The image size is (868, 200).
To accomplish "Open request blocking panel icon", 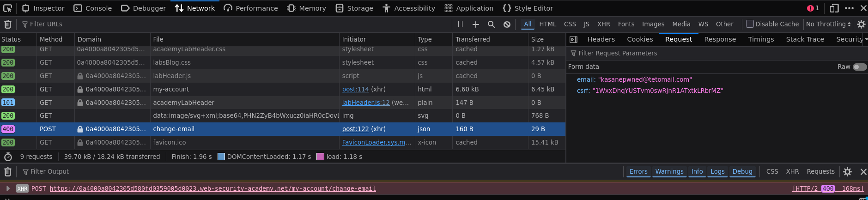I will tap(507, 24).
